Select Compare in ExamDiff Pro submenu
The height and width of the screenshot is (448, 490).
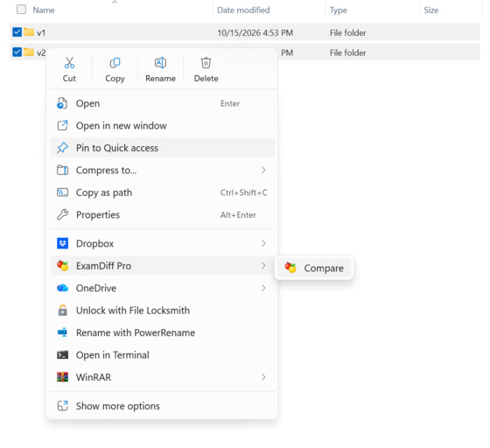tap(314, 268)
